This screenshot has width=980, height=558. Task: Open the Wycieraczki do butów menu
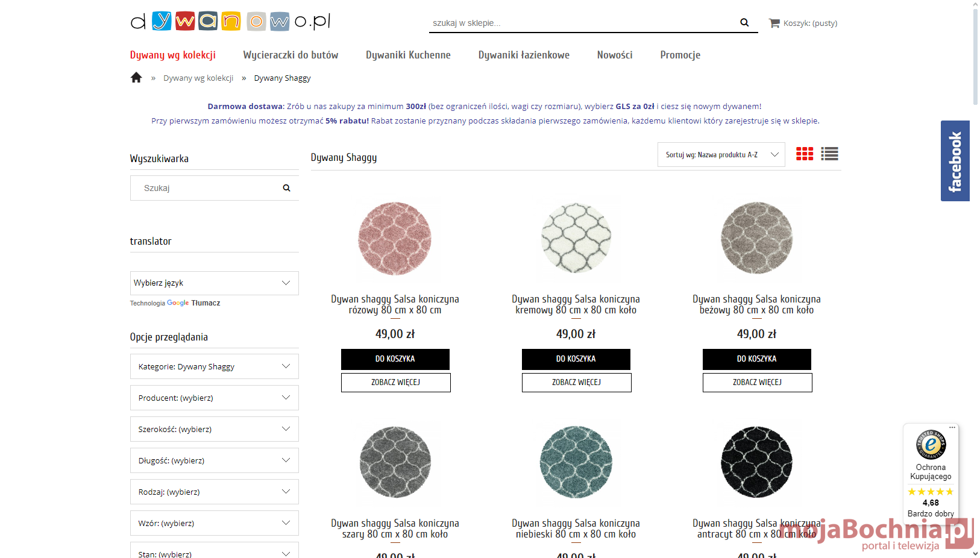click(291, 55)
